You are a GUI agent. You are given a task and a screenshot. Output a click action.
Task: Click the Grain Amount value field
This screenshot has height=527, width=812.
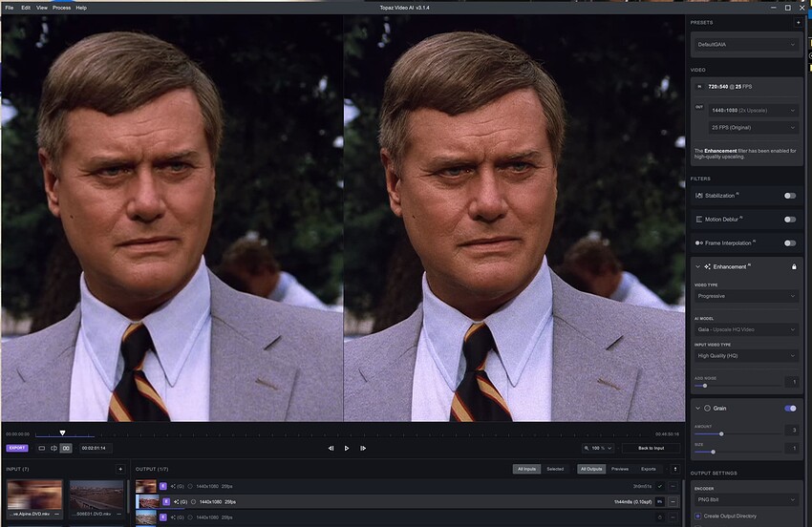tap(793, 431)
